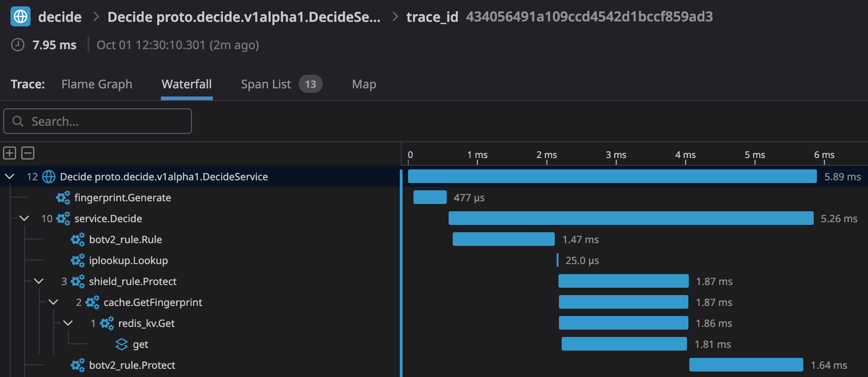Open the Map tab
Viewport: 868px width, 377px height.
click(x=364, y=84)
